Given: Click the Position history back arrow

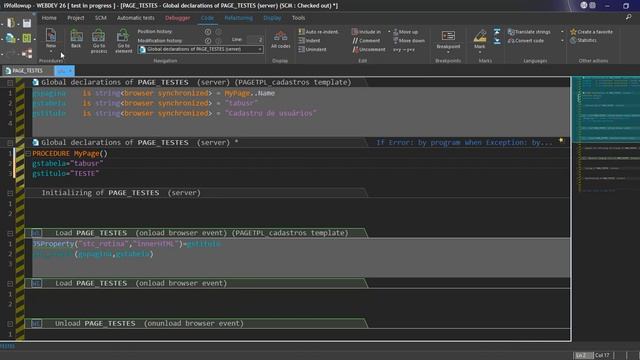Looking at the screenshot, I should coord(208,31).
